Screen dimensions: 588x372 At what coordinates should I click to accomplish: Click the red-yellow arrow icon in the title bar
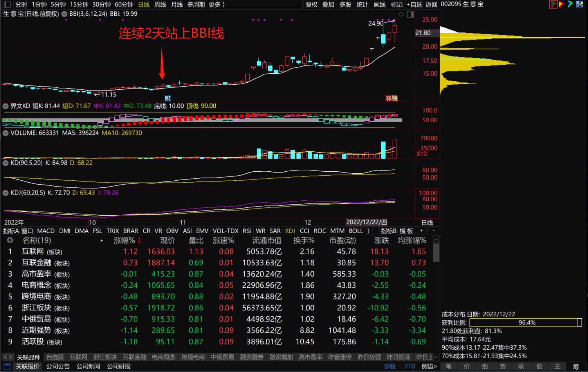pos(561,4)
